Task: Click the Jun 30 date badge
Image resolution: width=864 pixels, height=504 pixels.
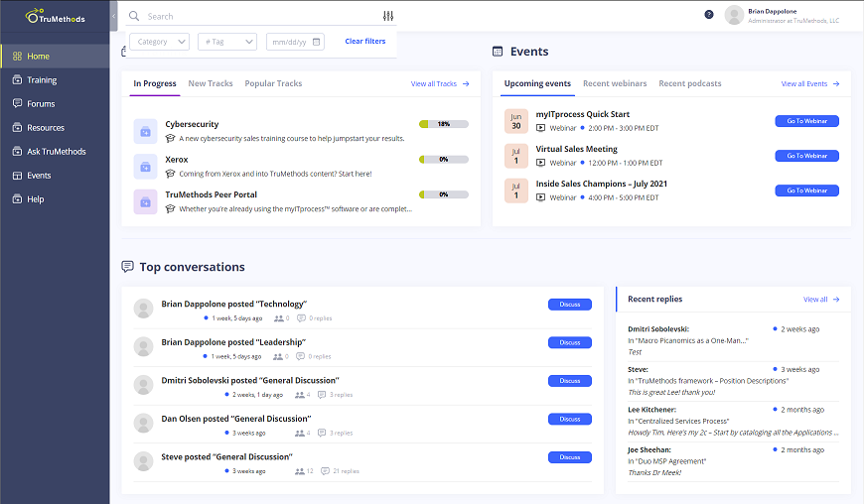Action: tap(516, 121)
